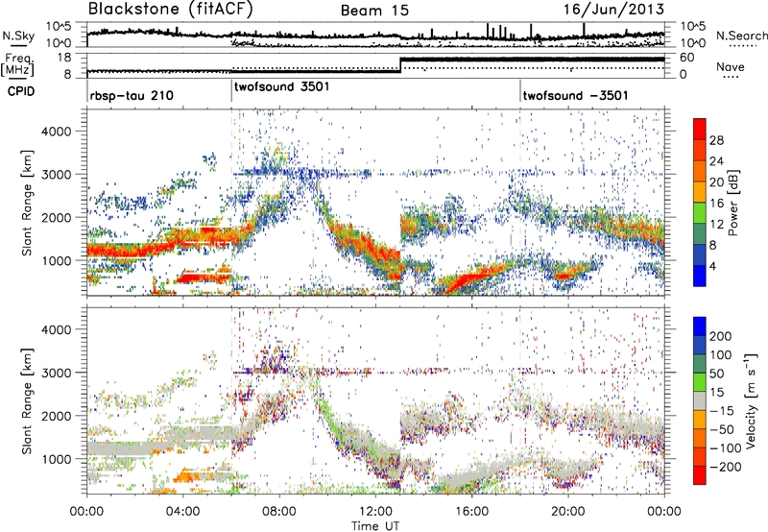768x532 pixels.
Task: Click the "Velocity [m s-1]" colorbar title
Action: (x=751, y=400)
